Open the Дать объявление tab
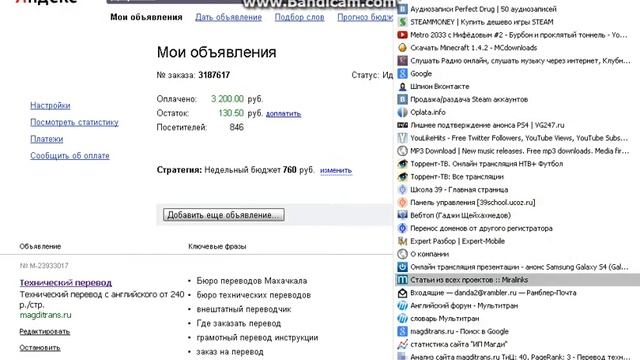 [x=229, y=18]
